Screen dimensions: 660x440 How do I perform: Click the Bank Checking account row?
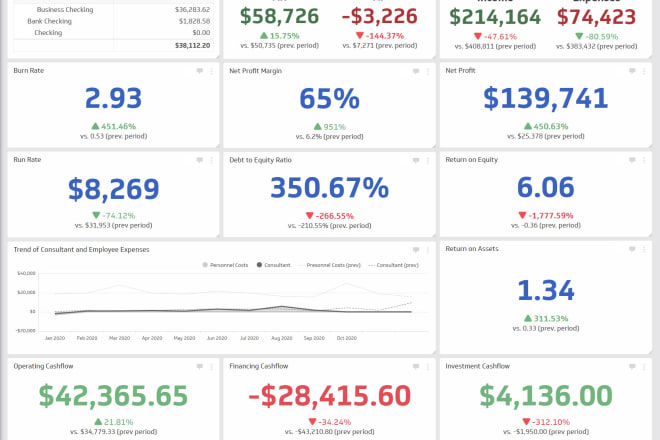[x=113, y=21]
